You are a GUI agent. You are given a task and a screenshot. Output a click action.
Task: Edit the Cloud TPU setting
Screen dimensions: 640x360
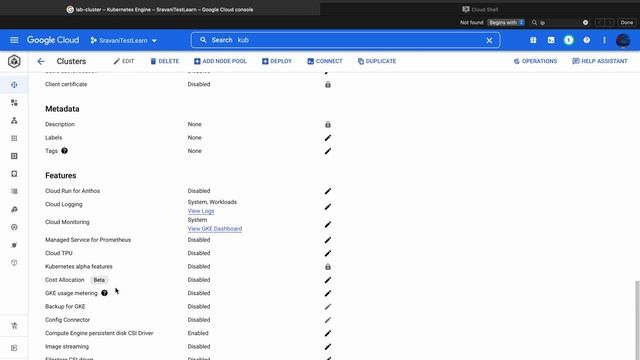point(328,253)
